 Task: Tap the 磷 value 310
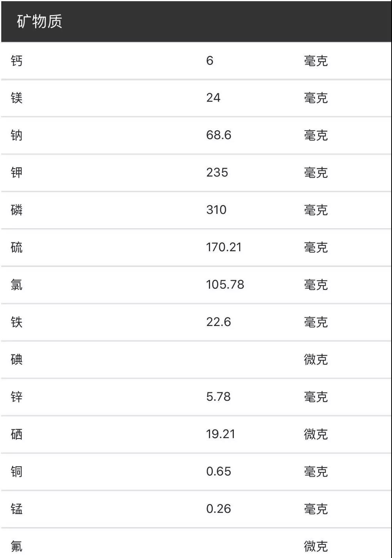coord(216,210)
